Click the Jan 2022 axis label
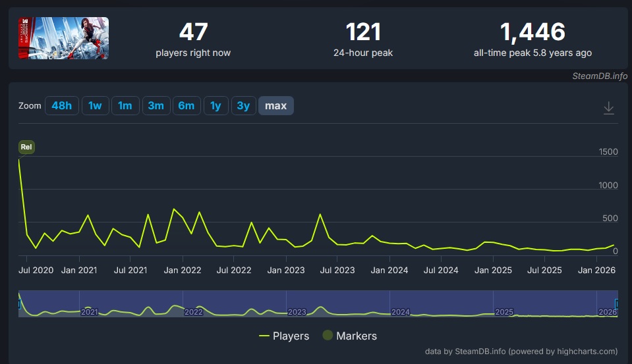632x364 pixels. tap(183, 270)
